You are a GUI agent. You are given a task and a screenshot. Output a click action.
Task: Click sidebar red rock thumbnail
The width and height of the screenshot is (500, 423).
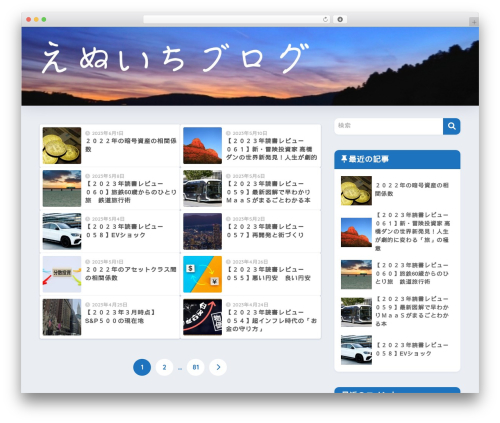[356, 232]
